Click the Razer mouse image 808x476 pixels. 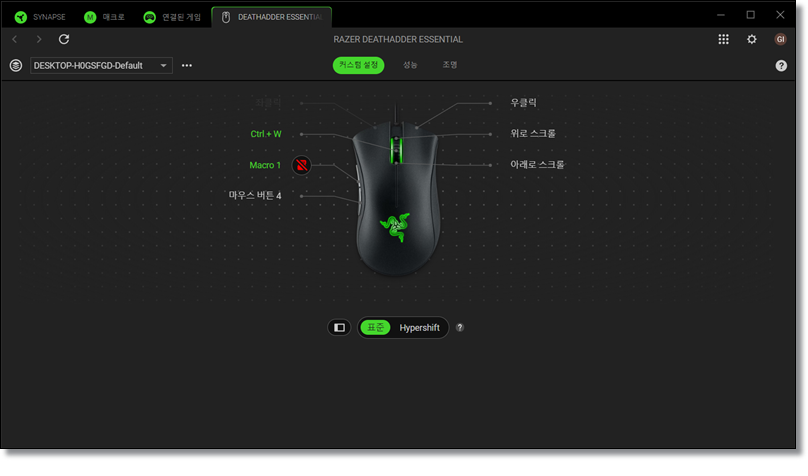point(396,198)
